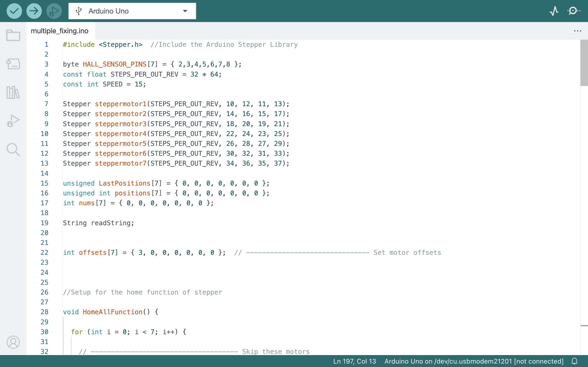Click the Upload arrow button
Screen dimensions: 588x367
(34, 11)
